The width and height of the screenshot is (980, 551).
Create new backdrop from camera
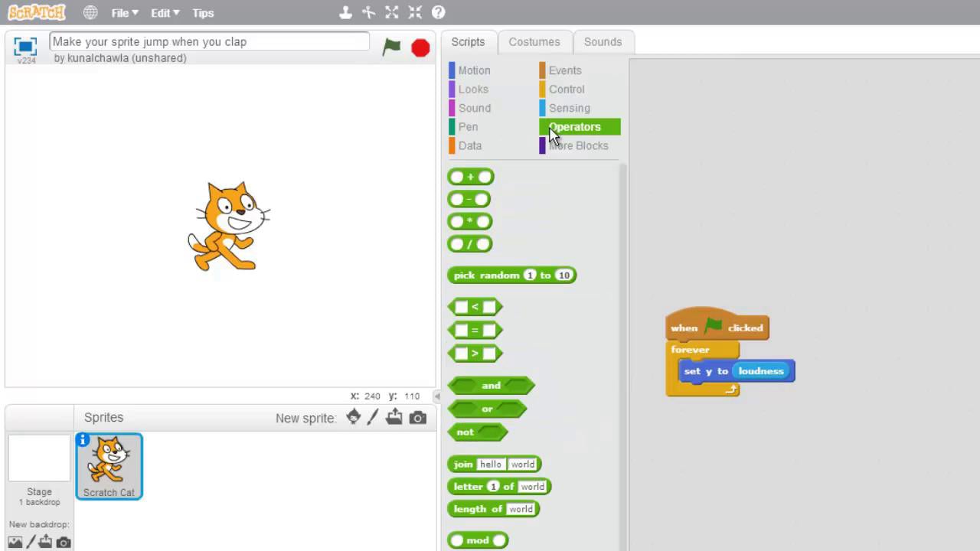[64, 543]
